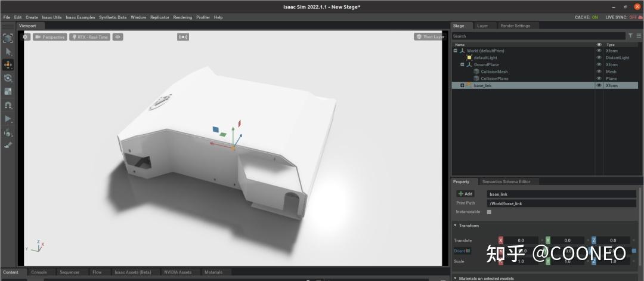Click the selection mode icon in left toolbar

click(8, 38)
